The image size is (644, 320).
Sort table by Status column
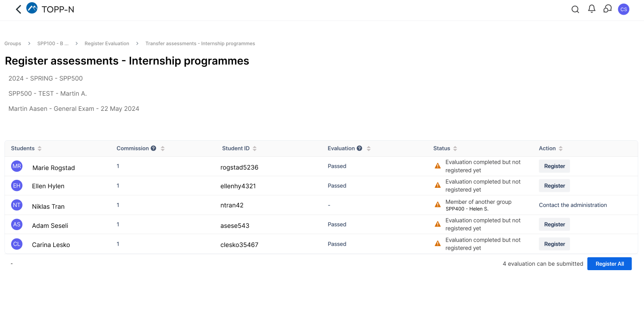pos(455,149)
